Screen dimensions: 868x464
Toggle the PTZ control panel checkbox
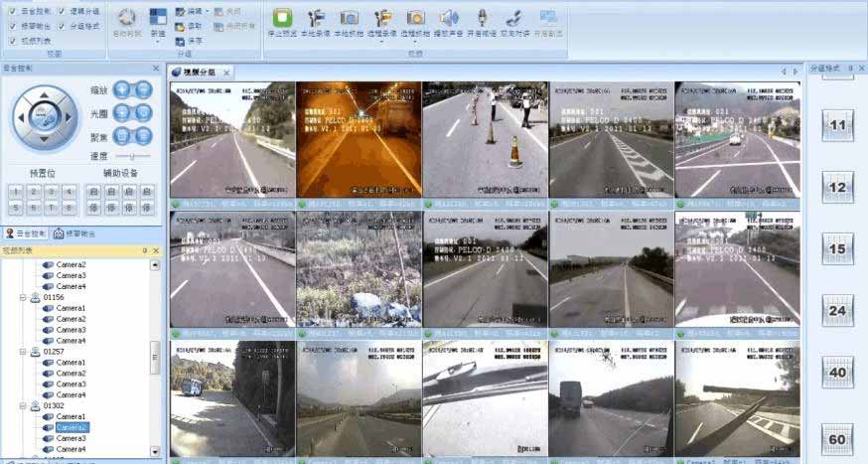[x=12, y=11]
